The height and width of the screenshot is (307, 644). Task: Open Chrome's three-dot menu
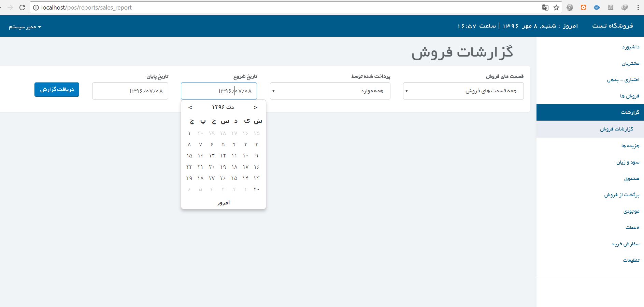(638, 7)
